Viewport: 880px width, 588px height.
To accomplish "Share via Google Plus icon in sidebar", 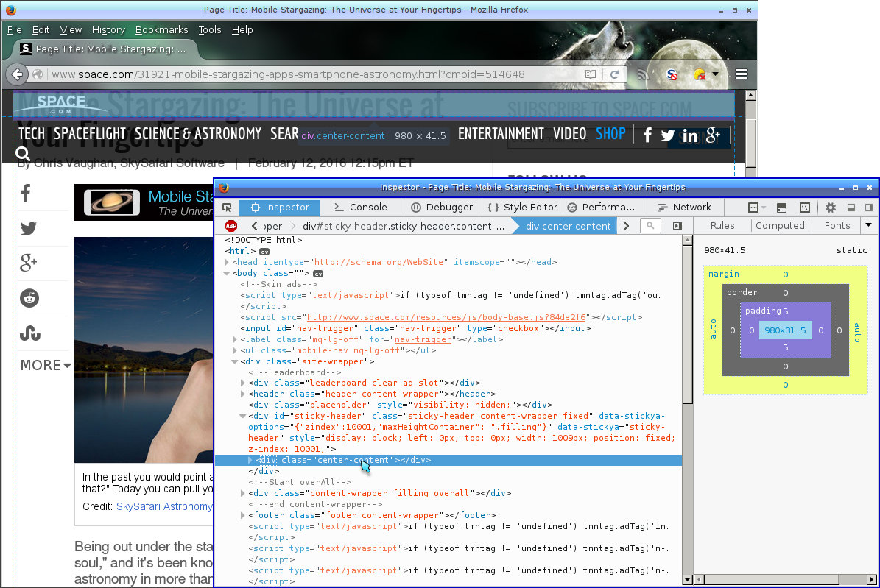I will (x=29, y=263).
